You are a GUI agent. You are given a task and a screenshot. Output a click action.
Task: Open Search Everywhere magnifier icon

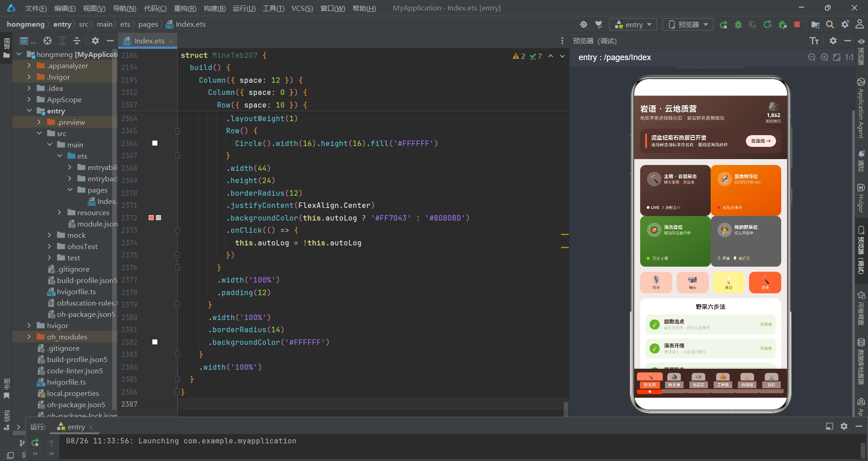coord(830,24)
